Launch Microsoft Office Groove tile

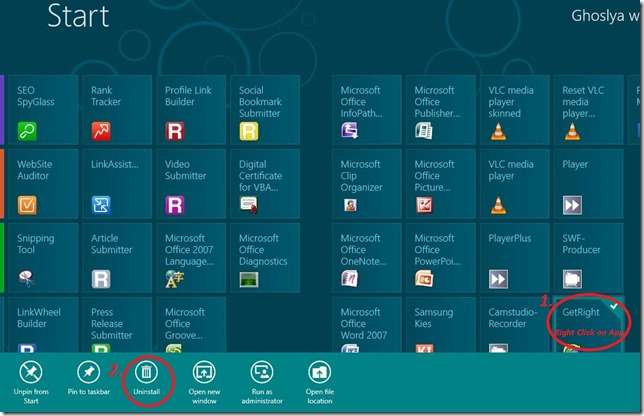tap(191, 324)
